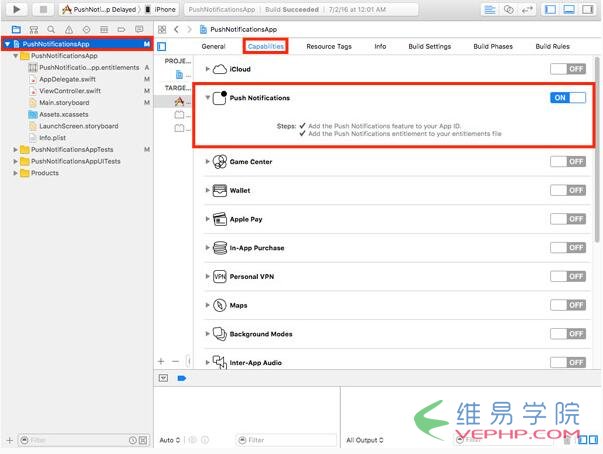Enable the Maps capability

pyautogui.click(x=568, y=305)
